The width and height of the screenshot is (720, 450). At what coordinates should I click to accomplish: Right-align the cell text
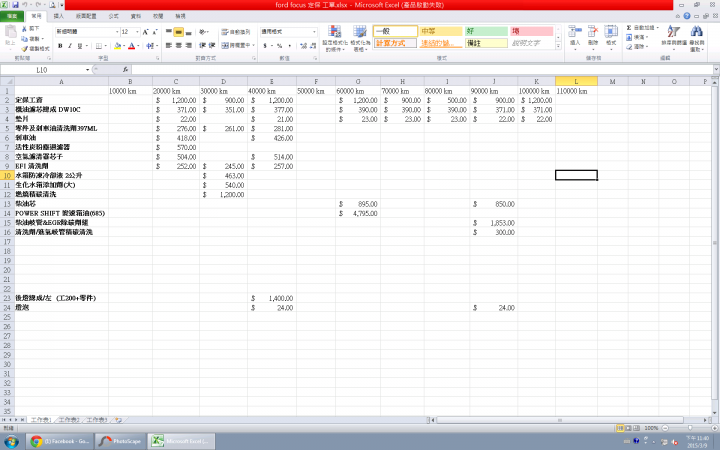[x=188, y=45]
